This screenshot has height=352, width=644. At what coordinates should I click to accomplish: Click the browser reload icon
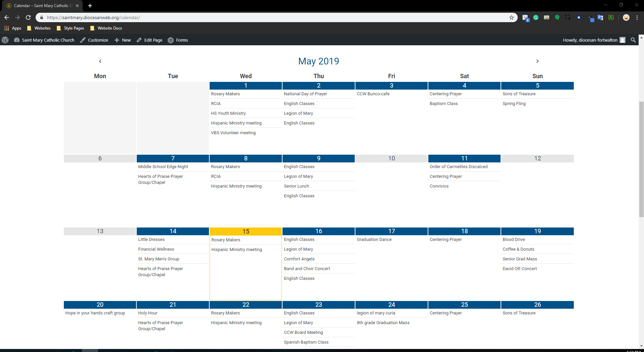click(28, 17)
